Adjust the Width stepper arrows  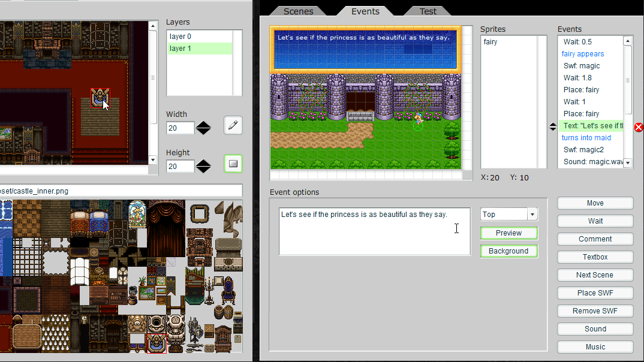coord(204,128)
